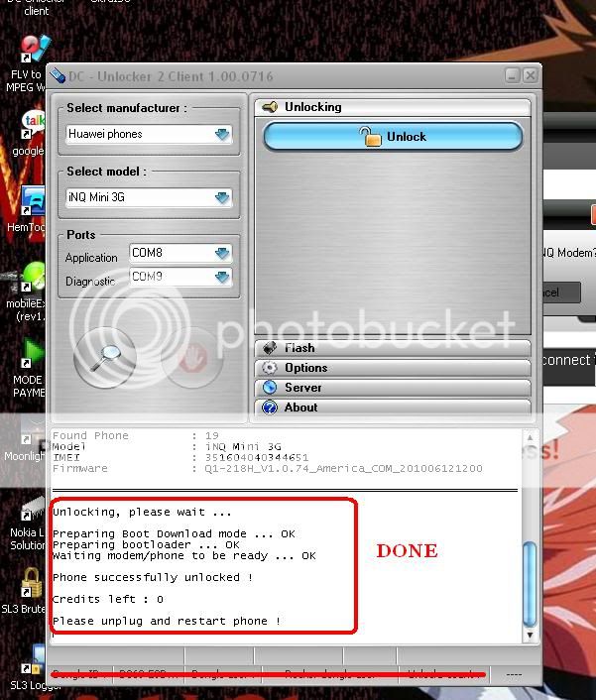Click 'Preparing bootloader ... OK' log line

(x=146, y=545)
